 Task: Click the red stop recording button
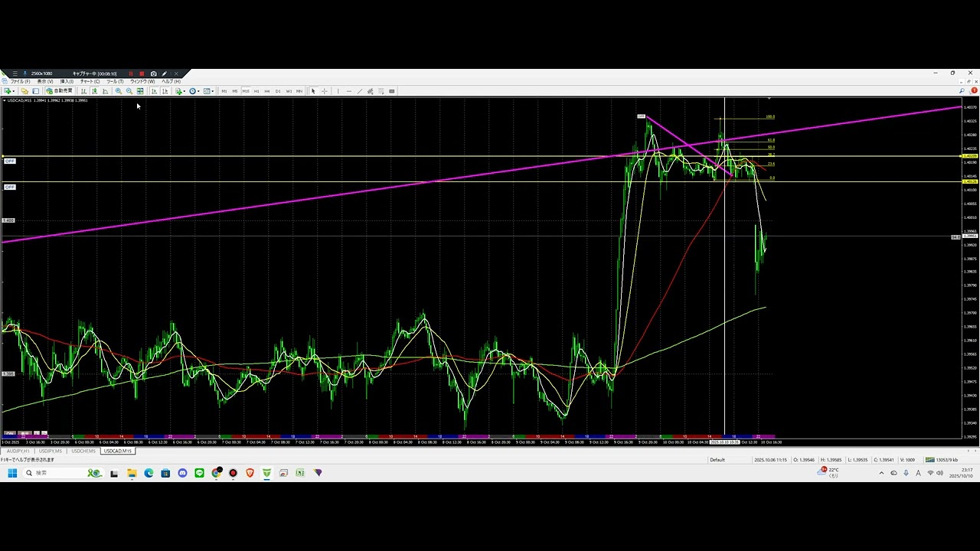(x=142, y=73)
